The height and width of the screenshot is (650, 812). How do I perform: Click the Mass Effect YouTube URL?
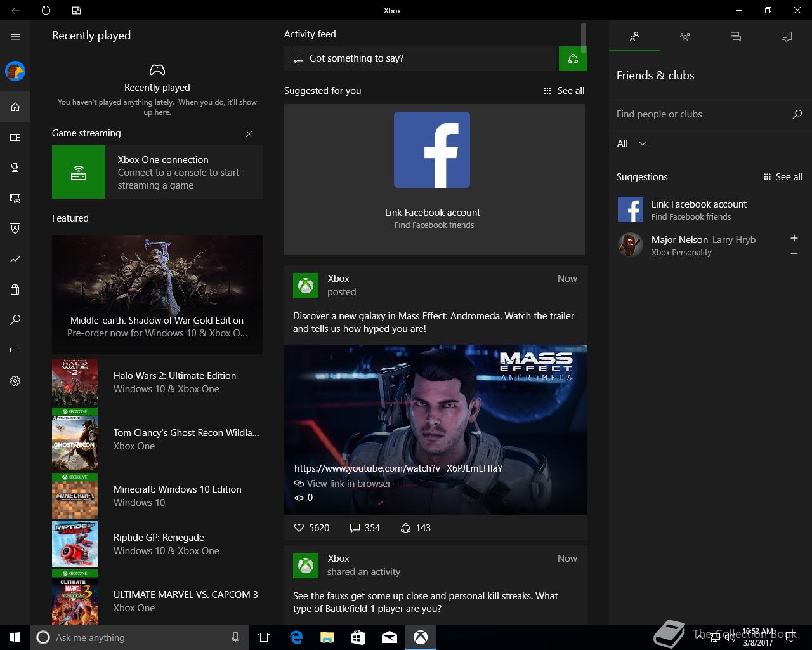pyautogui.click(x=398, y=468)
